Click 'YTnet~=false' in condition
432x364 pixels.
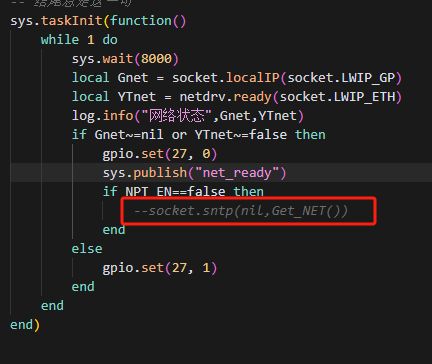coord(241,135)
